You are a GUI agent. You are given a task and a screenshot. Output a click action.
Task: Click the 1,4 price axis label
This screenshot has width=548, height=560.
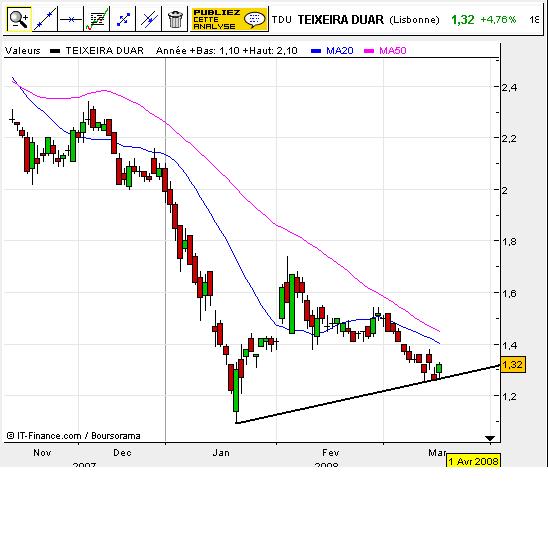click(x=509, y=345)
